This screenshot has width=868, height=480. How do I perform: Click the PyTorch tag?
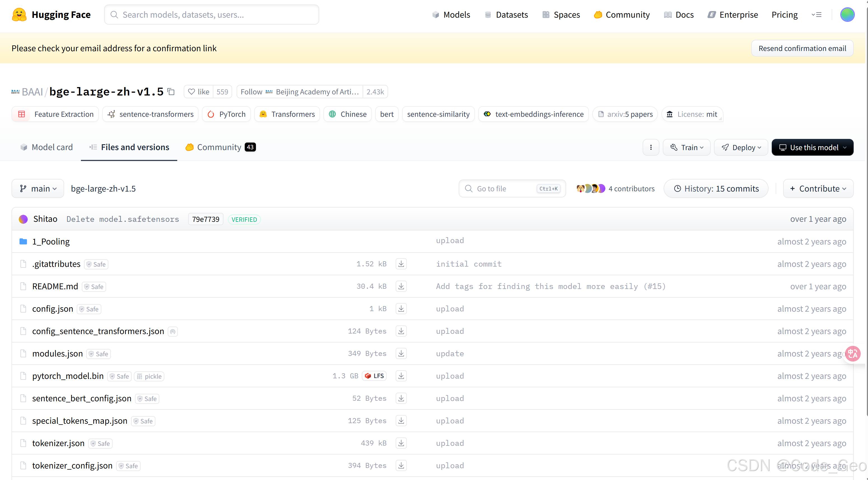226,114
